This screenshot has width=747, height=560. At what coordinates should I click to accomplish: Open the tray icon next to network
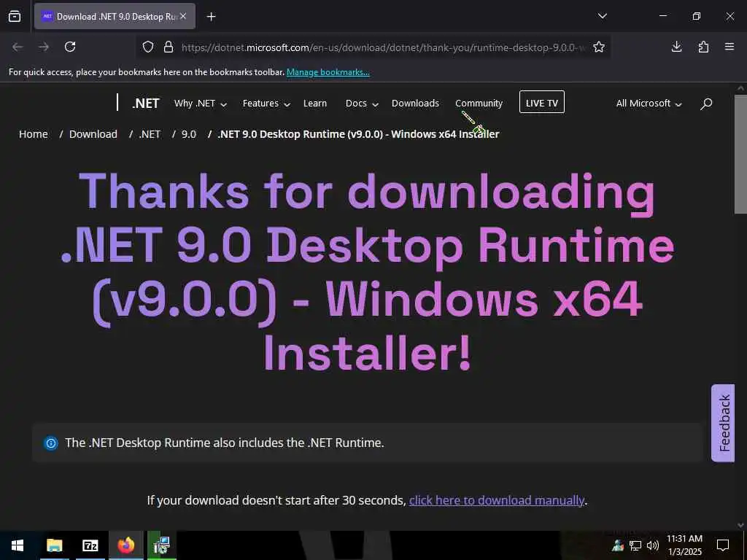618,545
